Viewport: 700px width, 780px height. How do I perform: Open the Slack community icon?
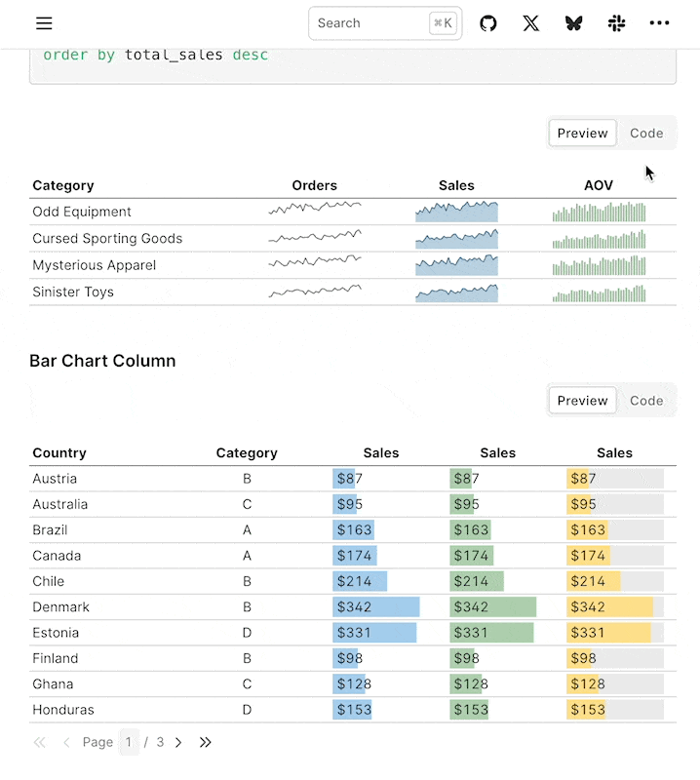[x=616, y=23]
